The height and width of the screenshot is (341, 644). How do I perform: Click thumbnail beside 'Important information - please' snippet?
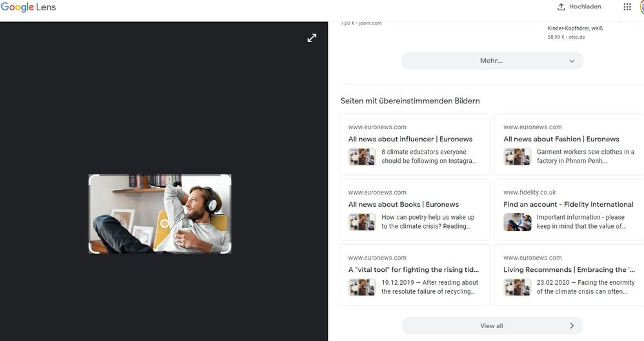[x=518, y=222]
